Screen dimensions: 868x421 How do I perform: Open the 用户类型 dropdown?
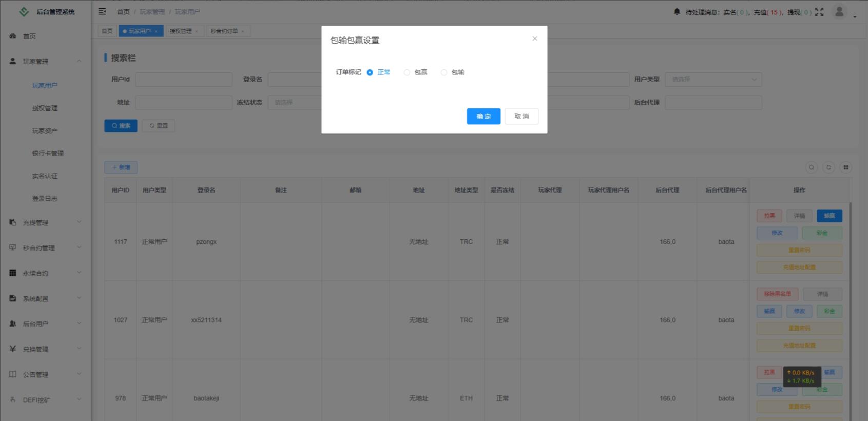tap(713, 80)
